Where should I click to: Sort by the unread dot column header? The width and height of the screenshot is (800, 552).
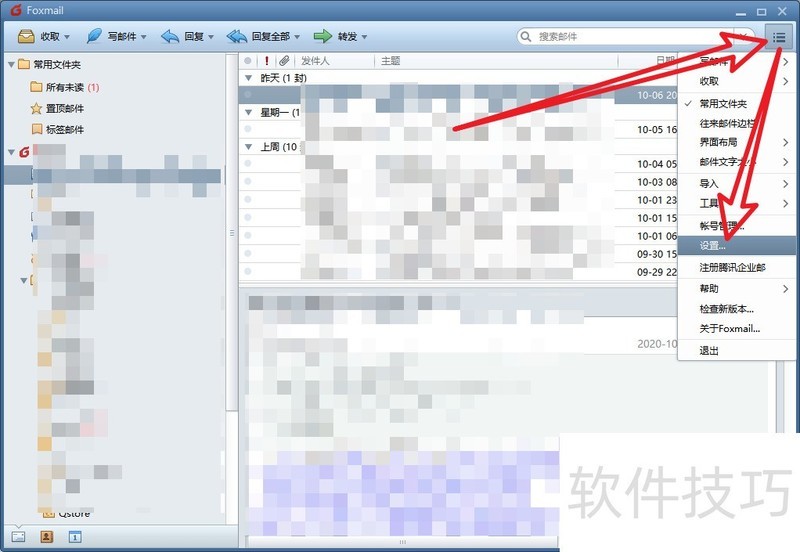click(247, 61)
